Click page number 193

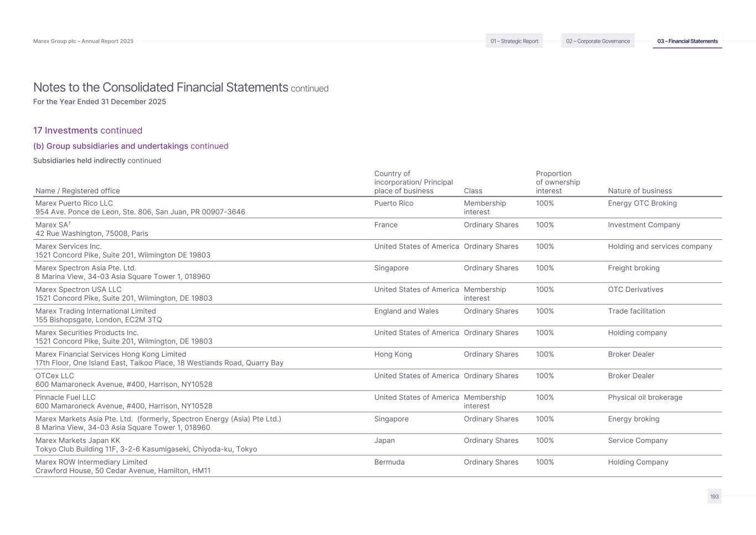click(x=714, y=497)
